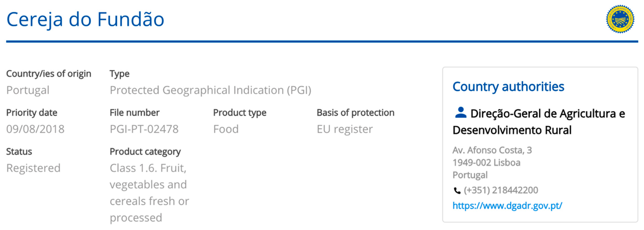Image resolution: width=644 pixels, height=230 pixels.
Task: Click the Av. Afonso Costa, 3 address line
Action: pyautogui.click(x=492, y=150)
